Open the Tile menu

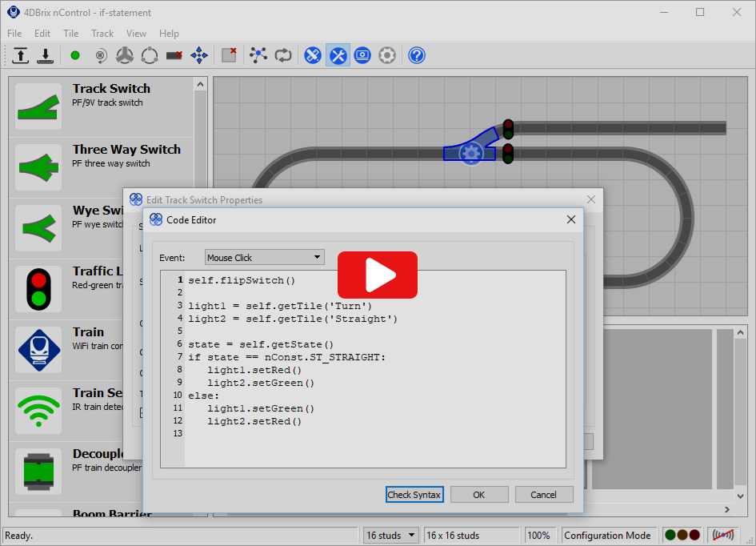click(71, 34)
